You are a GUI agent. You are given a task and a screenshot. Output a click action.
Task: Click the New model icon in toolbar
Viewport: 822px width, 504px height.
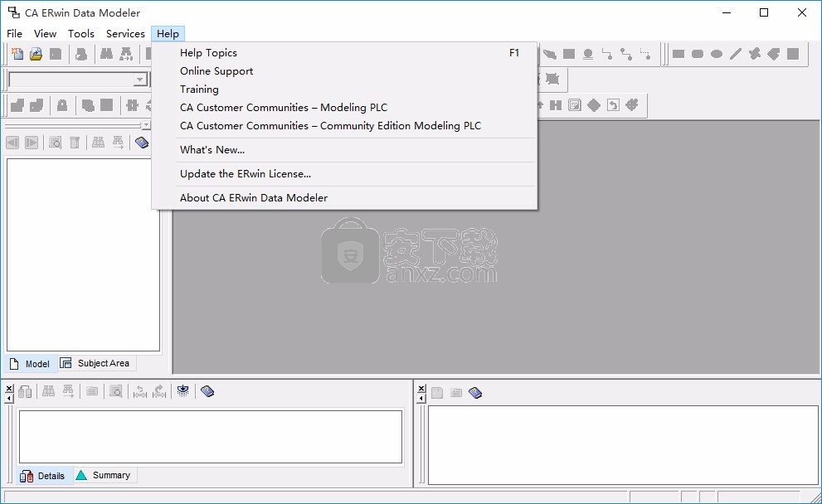(x=17, y=54)
